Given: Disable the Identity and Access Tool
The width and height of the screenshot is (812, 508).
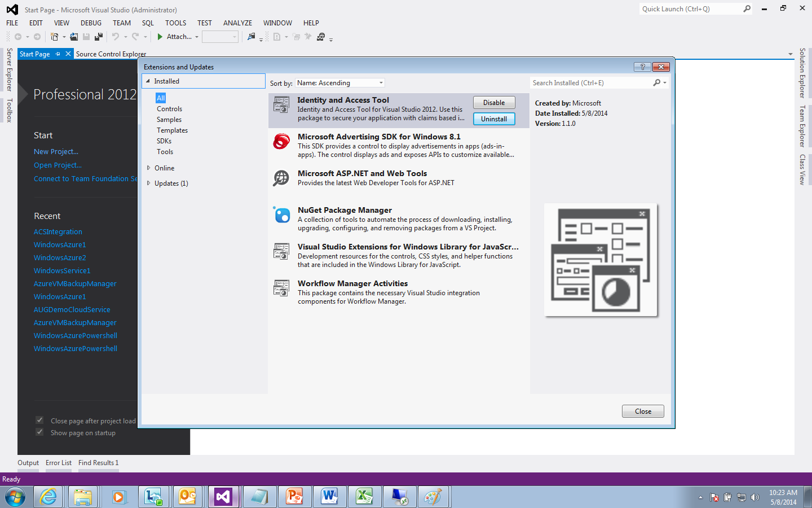Looking at the screenshot, I should coord(494,103).
